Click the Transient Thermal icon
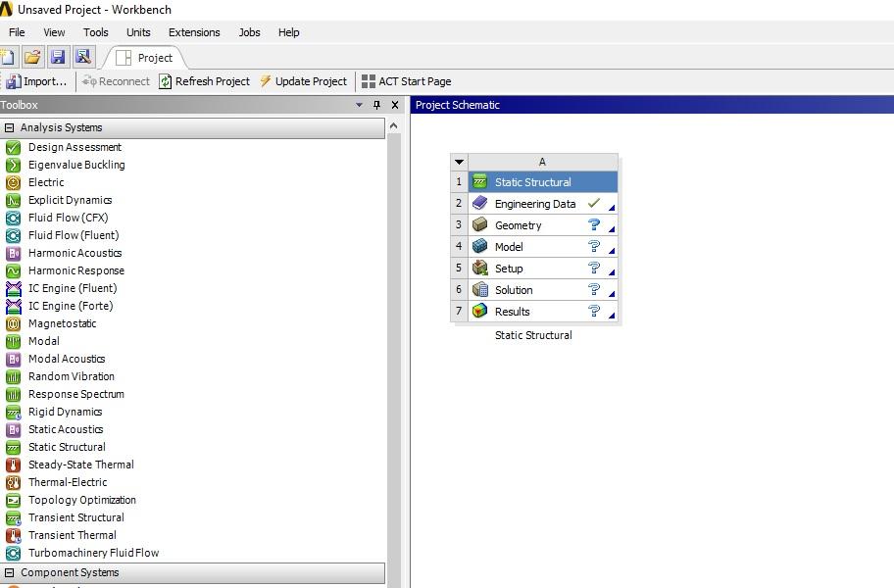894x588 pixels. pyautogui.click(x=13, y=536)
